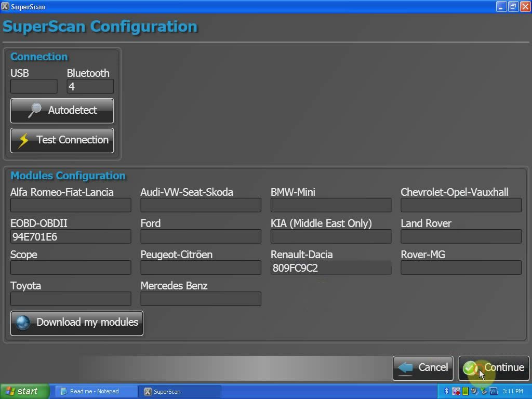Click the Renault-Dacia module field
532x399 pixels.
click(330, 268)
